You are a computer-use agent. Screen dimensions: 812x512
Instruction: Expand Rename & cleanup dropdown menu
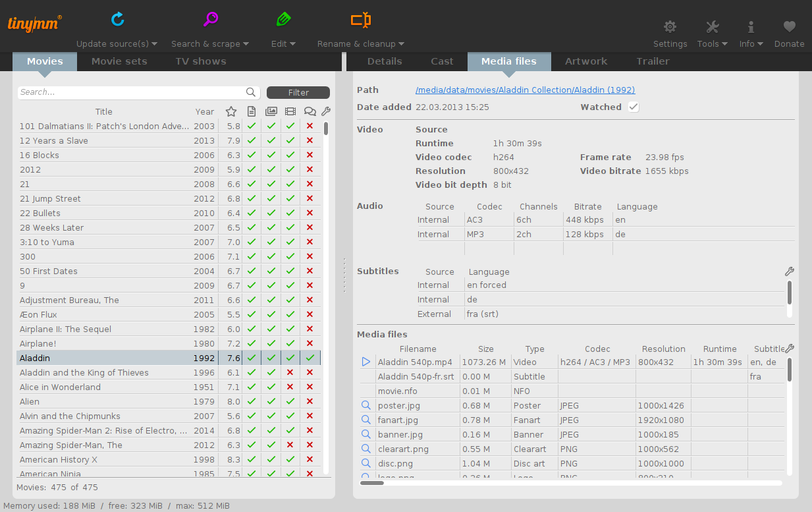pyautogui.click(x=361, y=43)
